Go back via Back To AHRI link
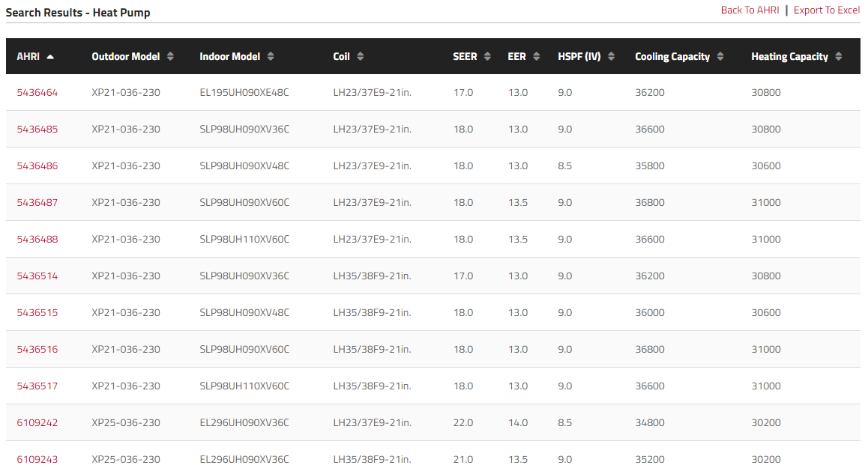This screenshot has height=474, width=868. 750,10
